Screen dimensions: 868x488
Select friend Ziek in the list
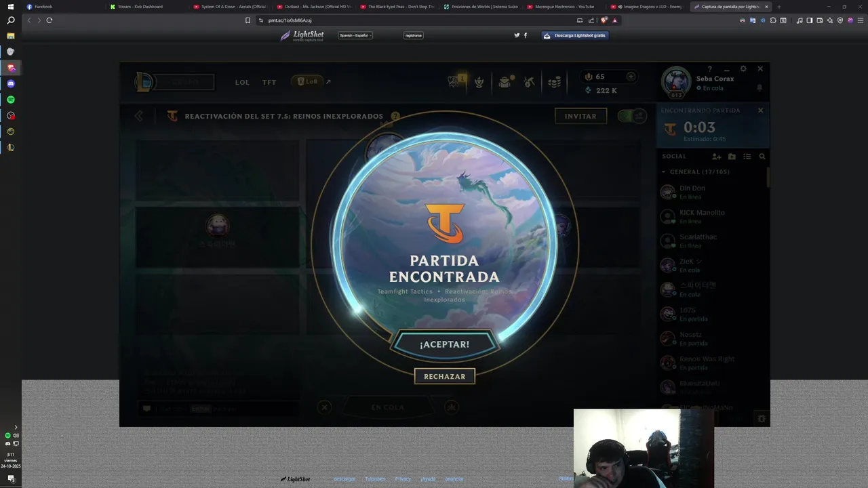(712, 265)
